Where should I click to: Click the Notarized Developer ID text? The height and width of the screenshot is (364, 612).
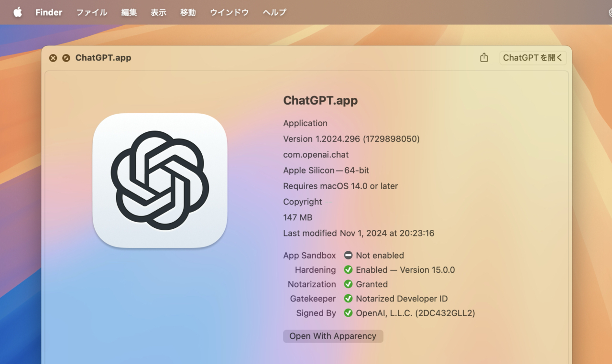[x=402, y=299]
